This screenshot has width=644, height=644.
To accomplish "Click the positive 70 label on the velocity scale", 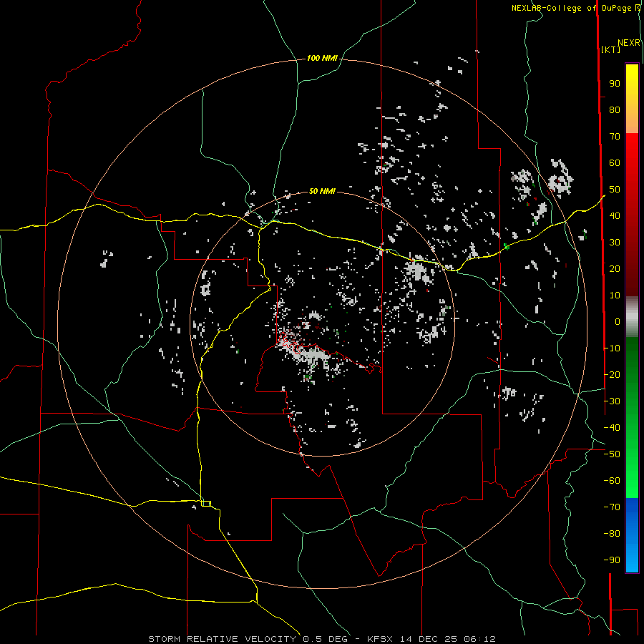I will tap(615, 137).
